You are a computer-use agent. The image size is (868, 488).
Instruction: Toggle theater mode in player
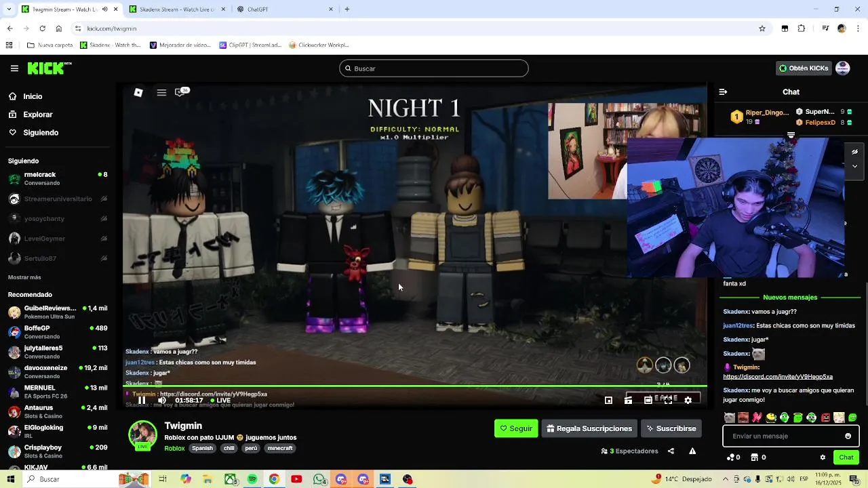coord(648,401)
